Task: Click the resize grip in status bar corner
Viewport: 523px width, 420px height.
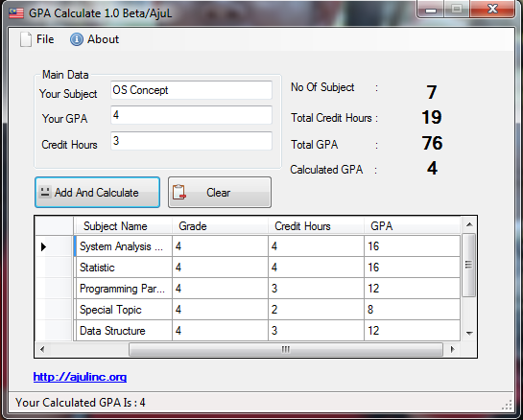Action: point(508,406)
